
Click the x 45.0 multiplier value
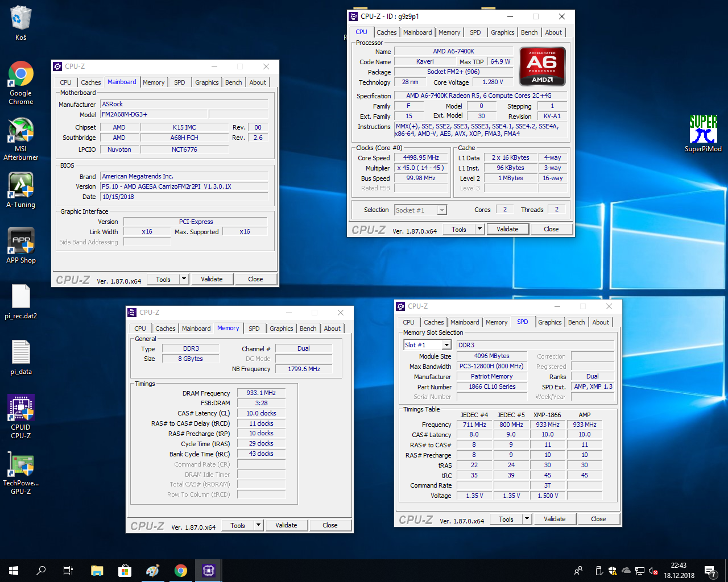(x=421, y=168)
